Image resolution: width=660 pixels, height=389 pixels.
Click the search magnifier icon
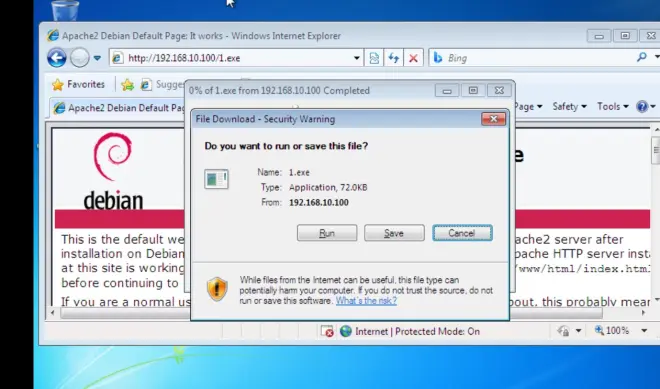(641, 57)
